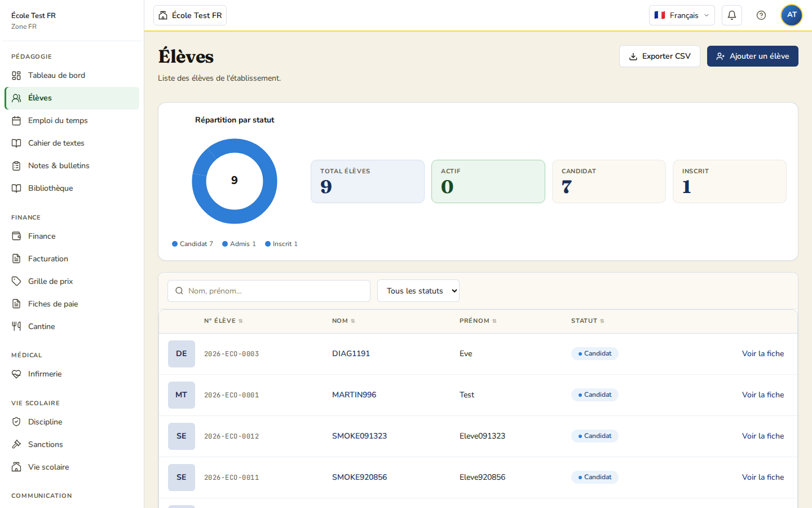
Task: Select the Inscrit stat card
Action: click(x=730, y=181)
